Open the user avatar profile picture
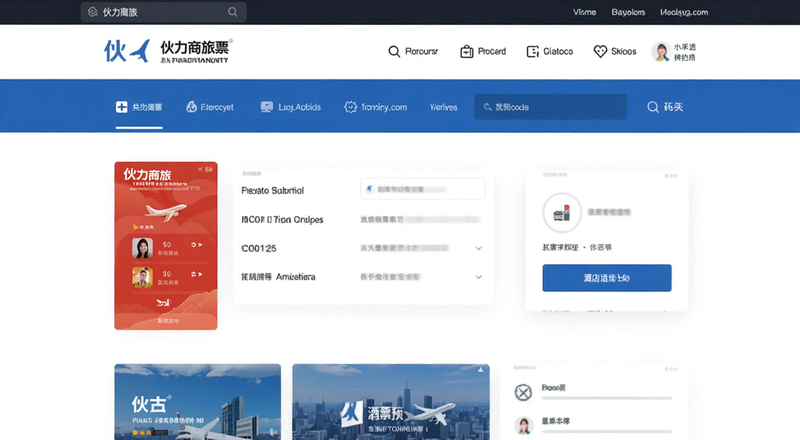 [x=661, y=52]
